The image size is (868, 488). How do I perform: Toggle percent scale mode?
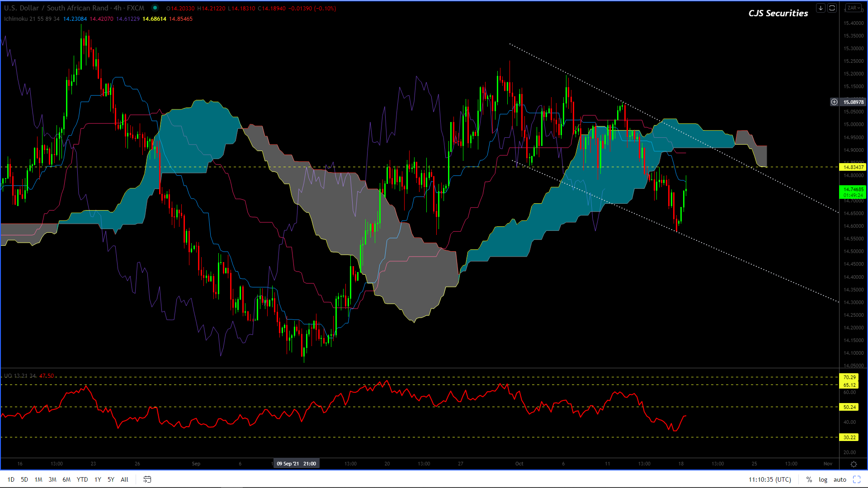point(809,479)
